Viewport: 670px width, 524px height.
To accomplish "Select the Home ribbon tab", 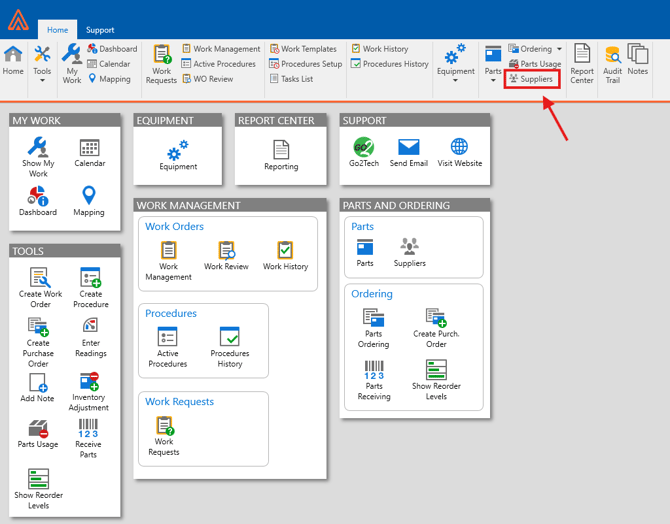I will coord(57,30).
